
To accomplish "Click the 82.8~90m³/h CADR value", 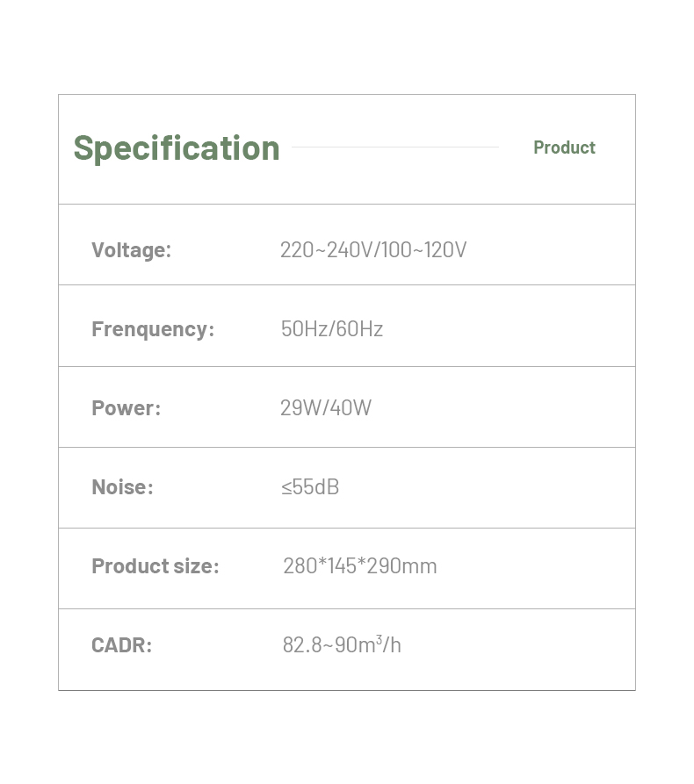I will coord(342,645).
